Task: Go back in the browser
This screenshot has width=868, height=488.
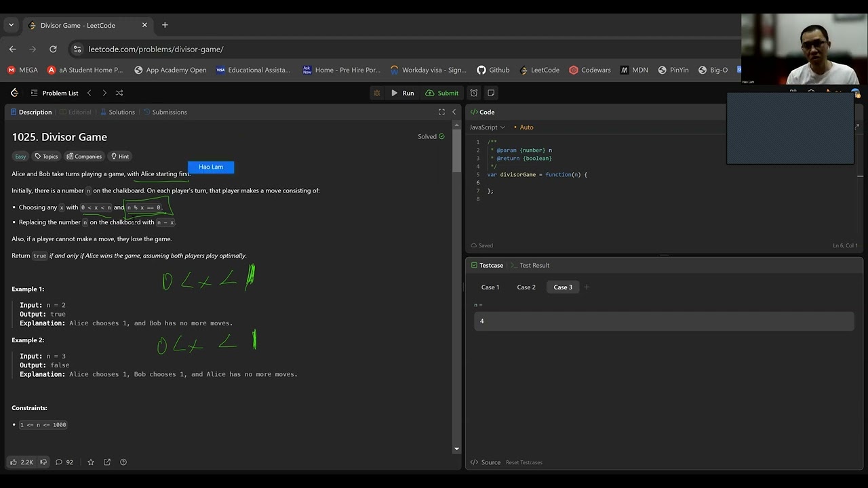Action: tap(12, 49)
